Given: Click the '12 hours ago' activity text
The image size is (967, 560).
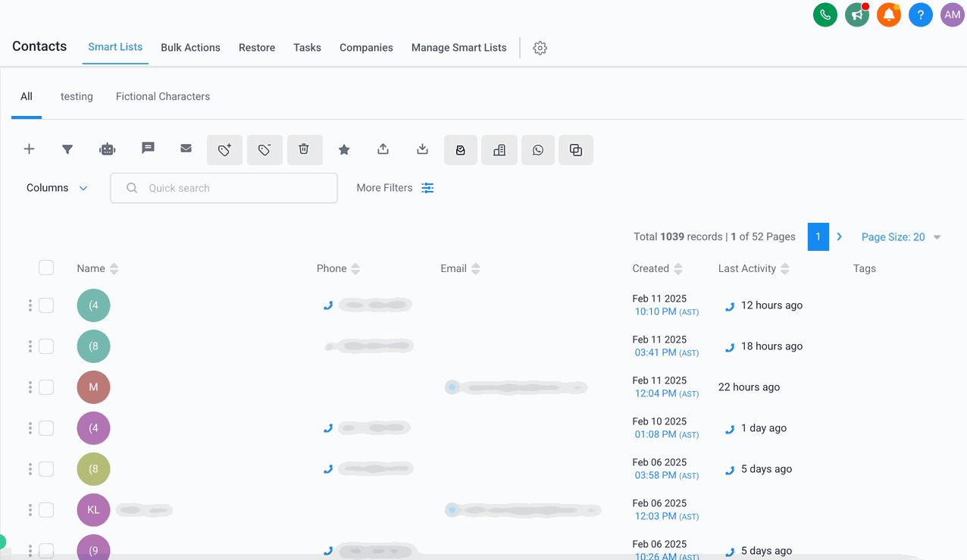Looking at the screenshot, I should (x=771, y=305).
